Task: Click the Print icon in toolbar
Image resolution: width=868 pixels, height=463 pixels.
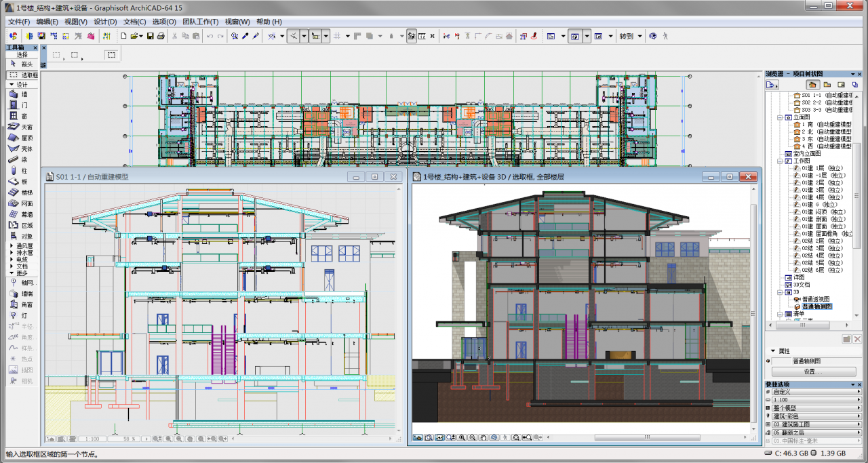Action: pyautogui.click(x=161, y=36)
